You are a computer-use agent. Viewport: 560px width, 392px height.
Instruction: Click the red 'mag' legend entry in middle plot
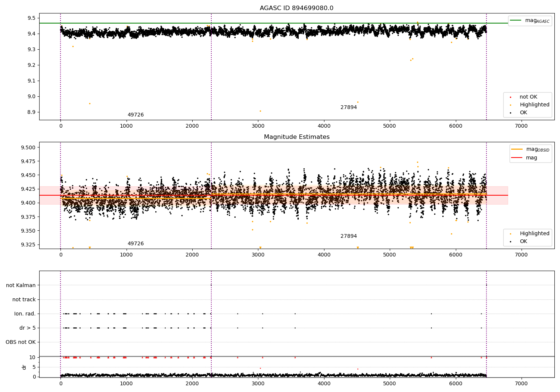[x=525, y=158]
